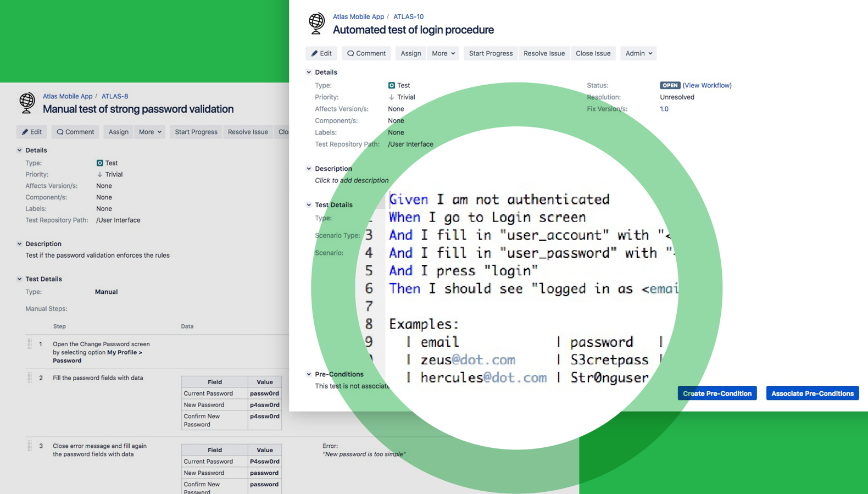
Task: Click the pencil Edit button in ATLAS-10 window
Action: 321,53
